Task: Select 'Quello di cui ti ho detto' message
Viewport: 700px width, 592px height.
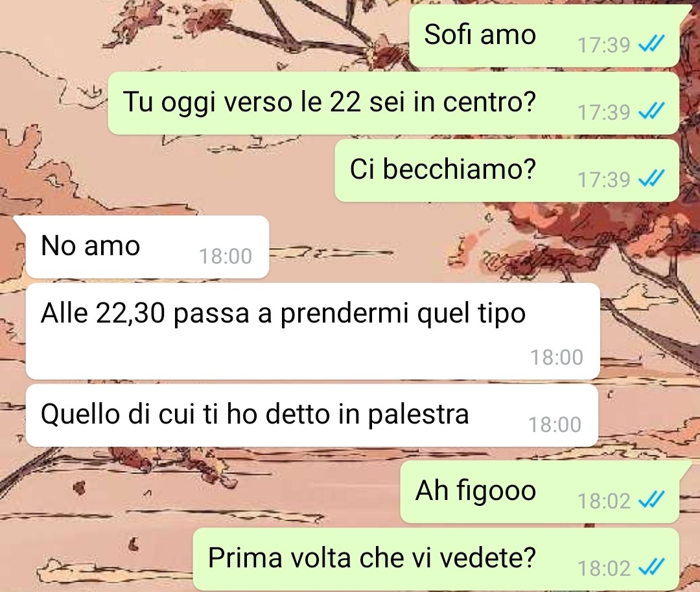Action: 312,415
